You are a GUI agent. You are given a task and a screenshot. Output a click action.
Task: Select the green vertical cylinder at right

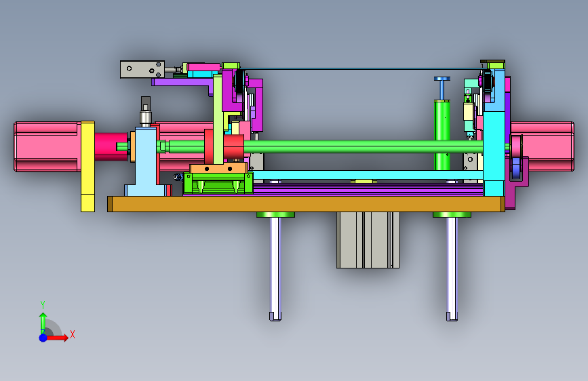(x=442, y=135)
